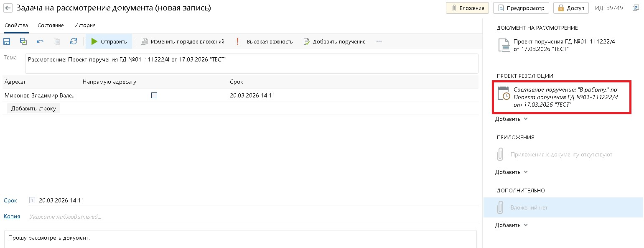Click the Тема text field

pos(251,63)
